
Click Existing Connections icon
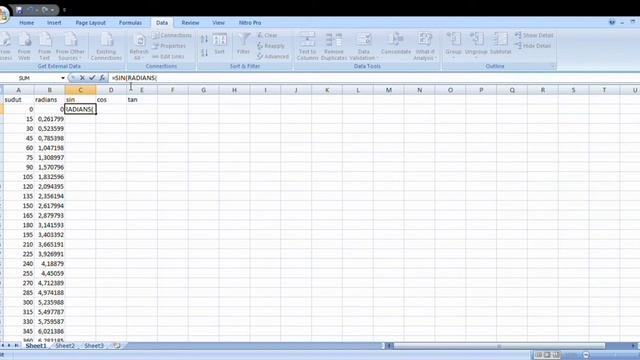(106, 47)
